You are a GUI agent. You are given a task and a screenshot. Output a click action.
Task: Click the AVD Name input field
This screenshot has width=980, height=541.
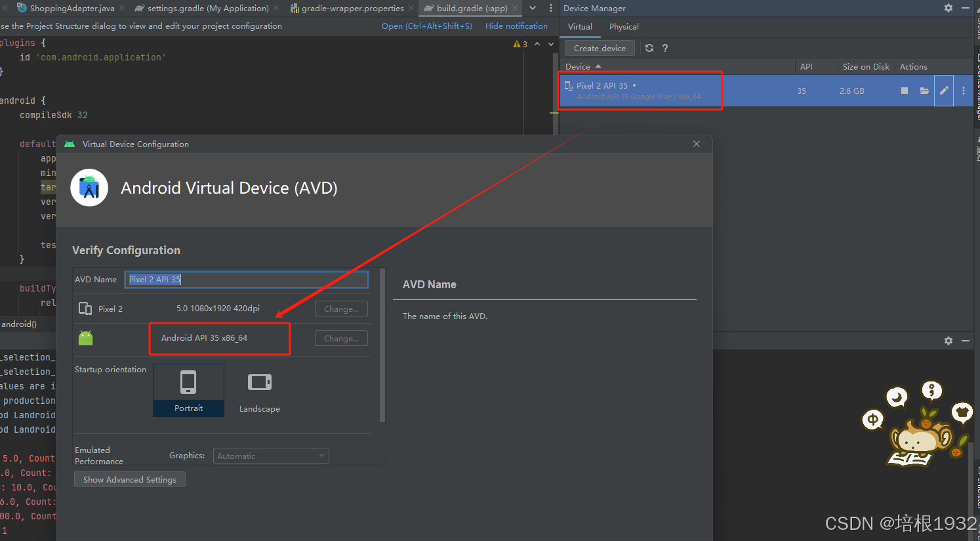click(x=246, y=279)
